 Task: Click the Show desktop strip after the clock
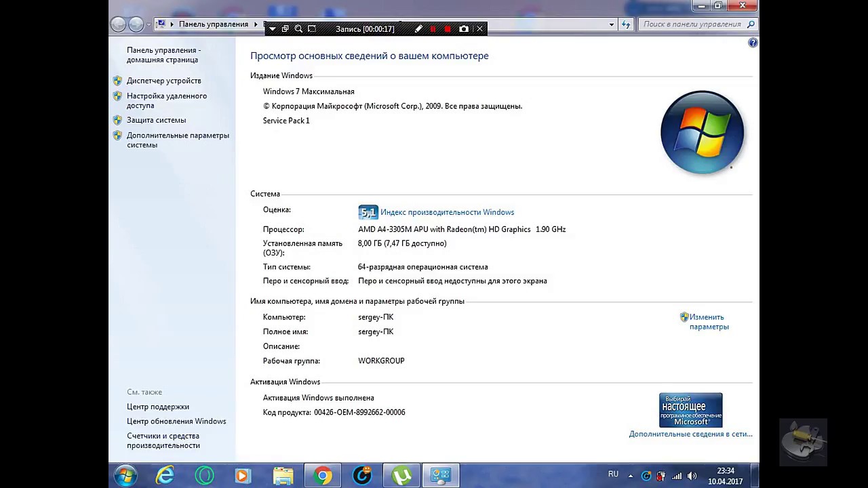[755, 476]
